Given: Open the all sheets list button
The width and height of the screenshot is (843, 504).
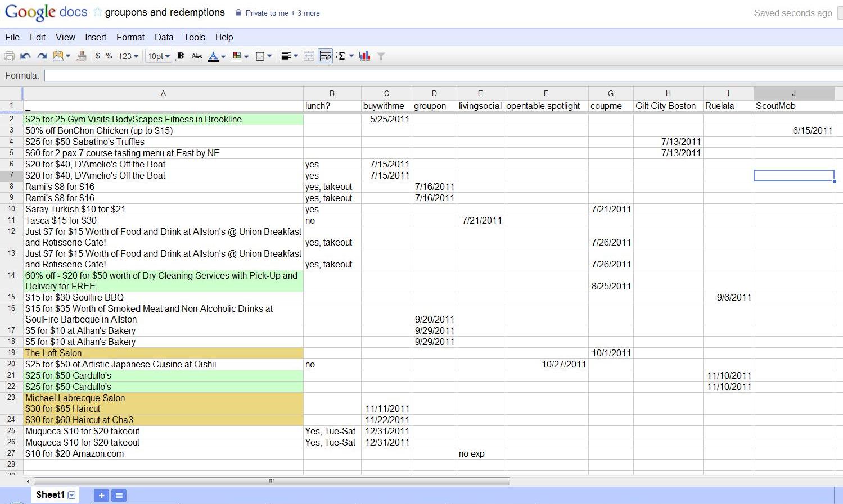Looking at the screenshot, I should point(119,496).
